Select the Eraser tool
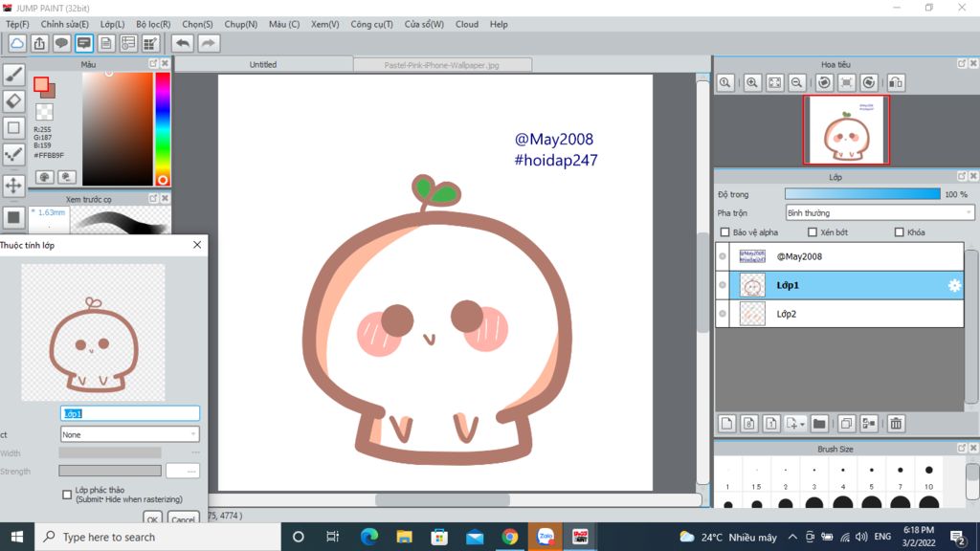Screen dimensions: 980x551 [13, 101]
